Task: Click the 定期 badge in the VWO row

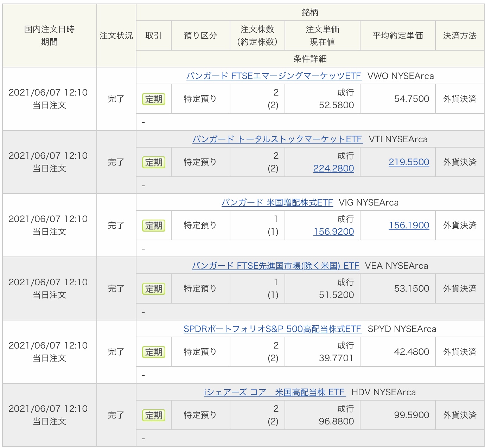Action: [x=154, y=99]
